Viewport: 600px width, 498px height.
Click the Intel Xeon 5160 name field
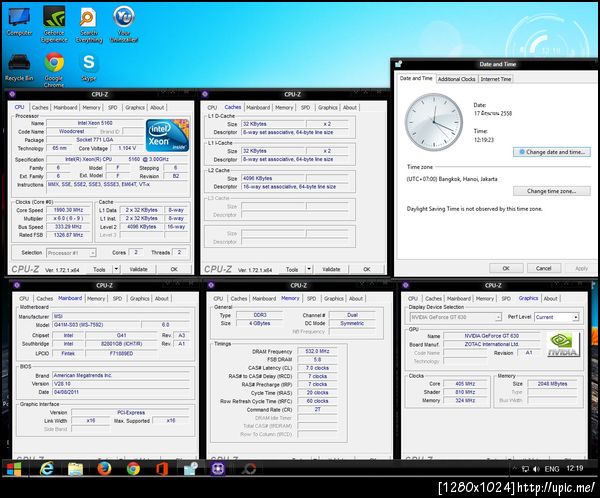tap(95, 123)
